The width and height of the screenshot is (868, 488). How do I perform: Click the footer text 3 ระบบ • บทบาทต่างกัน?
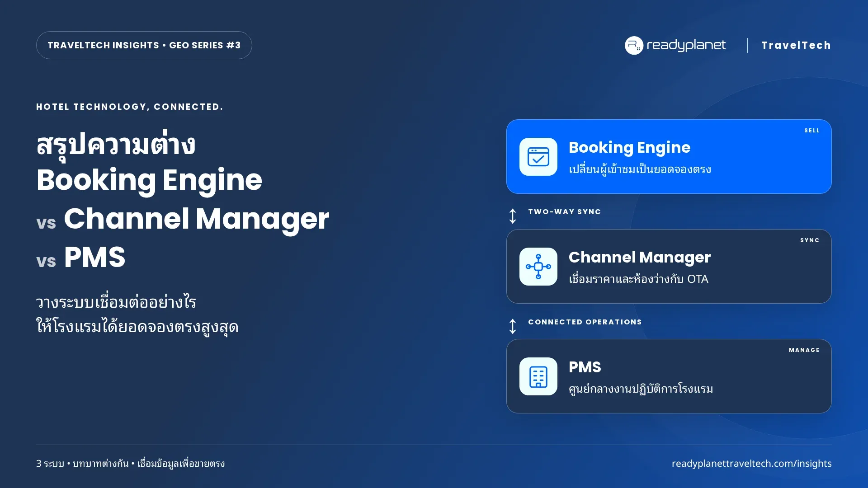pos(82,464)
